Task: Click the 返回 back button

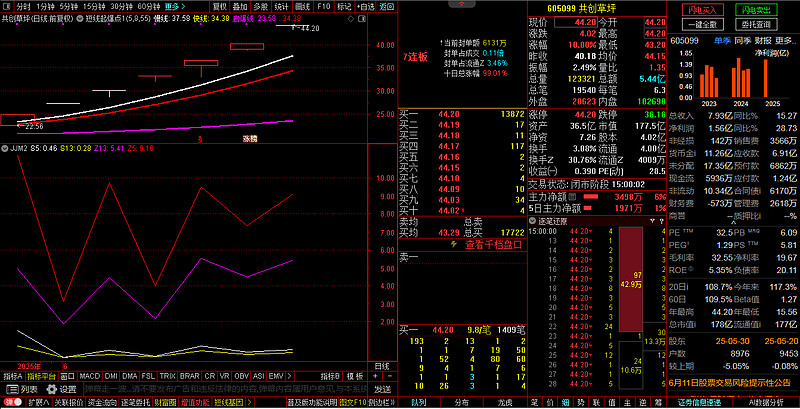Action: tap(386, 7)
